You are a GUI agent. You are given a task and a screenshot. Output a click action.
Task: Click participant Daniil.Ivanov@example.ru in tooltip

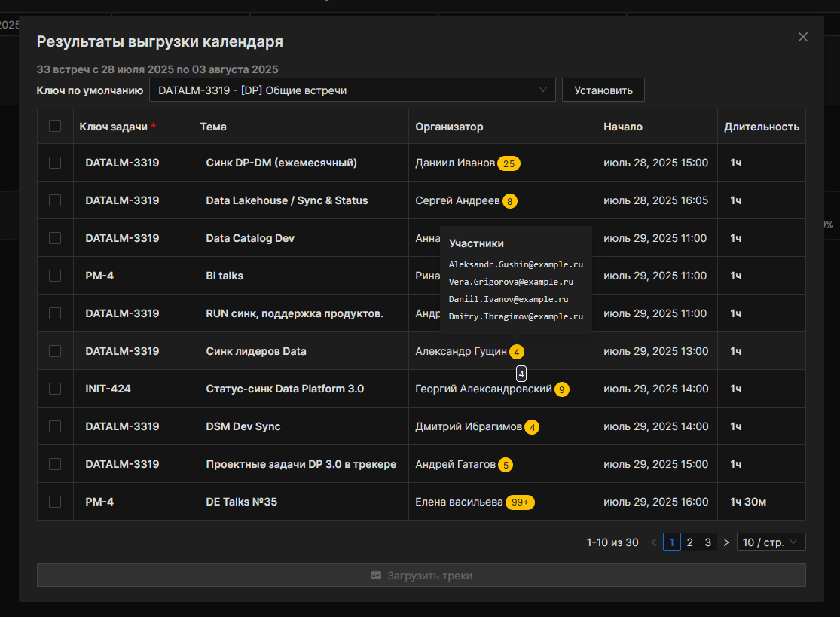[509, 299]
